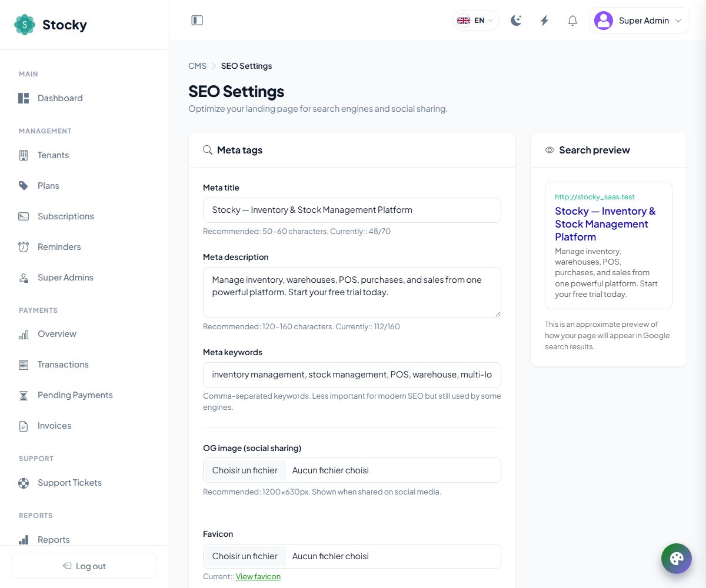Focus the Meta keywords input

tap(352, 375)
